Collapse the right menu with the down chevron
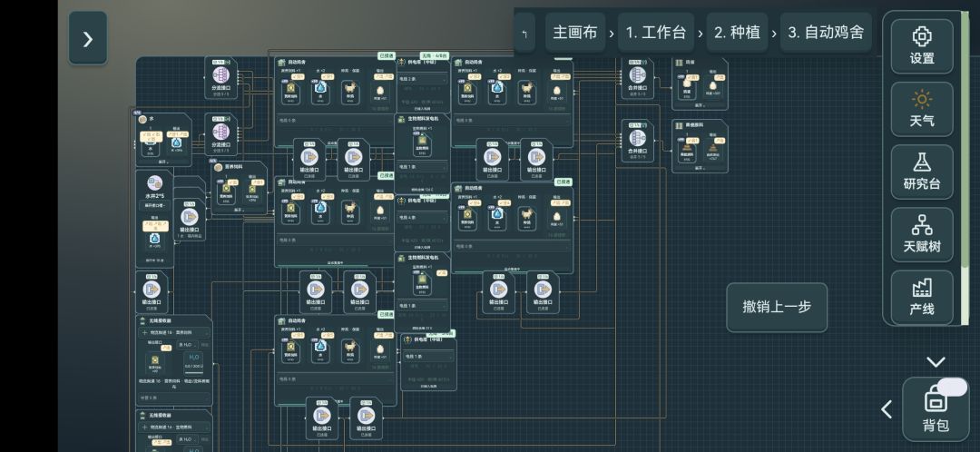The image size is (980, 452). (x=936, y=361)
